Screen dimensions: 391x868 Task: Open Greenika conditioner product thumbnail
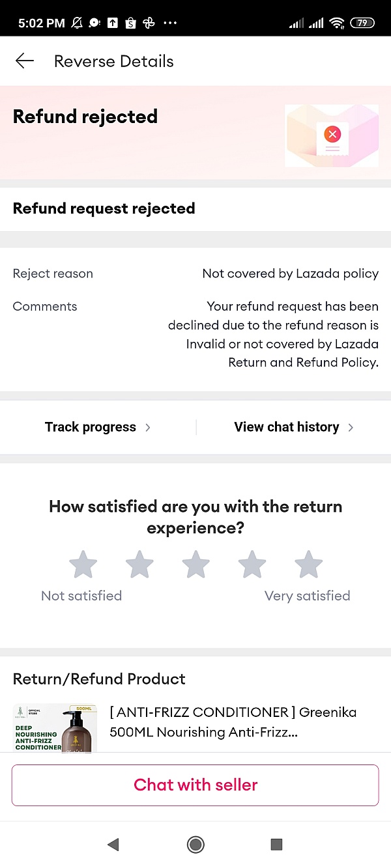55,727
